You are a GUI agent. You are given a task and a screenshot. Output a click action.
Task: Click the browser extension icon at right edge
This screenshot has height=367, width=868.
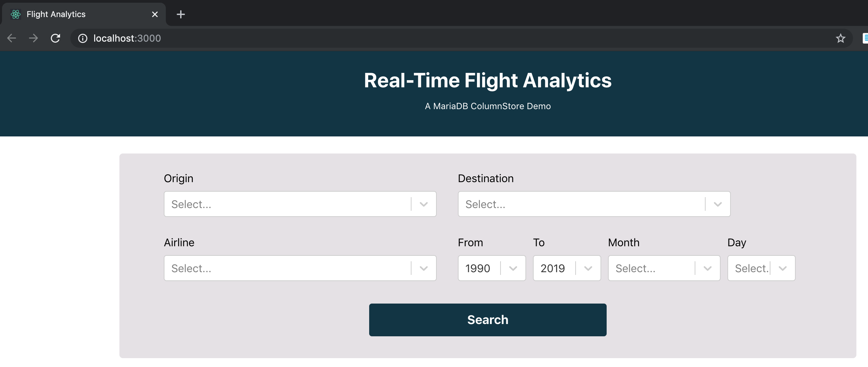coord(865,39)
